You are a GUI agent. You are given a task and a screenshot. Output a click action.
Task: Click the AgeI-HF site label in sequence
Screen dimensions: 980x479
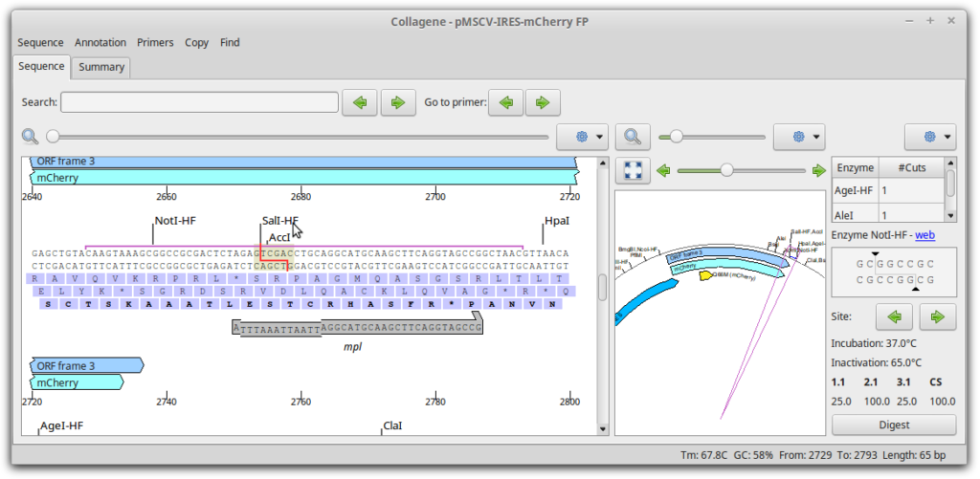[62, 425]
